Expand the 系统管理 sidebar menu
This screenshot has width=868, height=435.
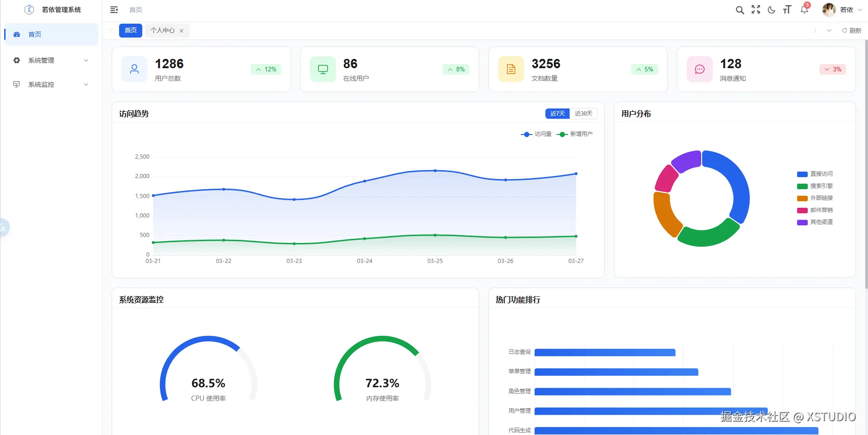(x=51, y=60)
